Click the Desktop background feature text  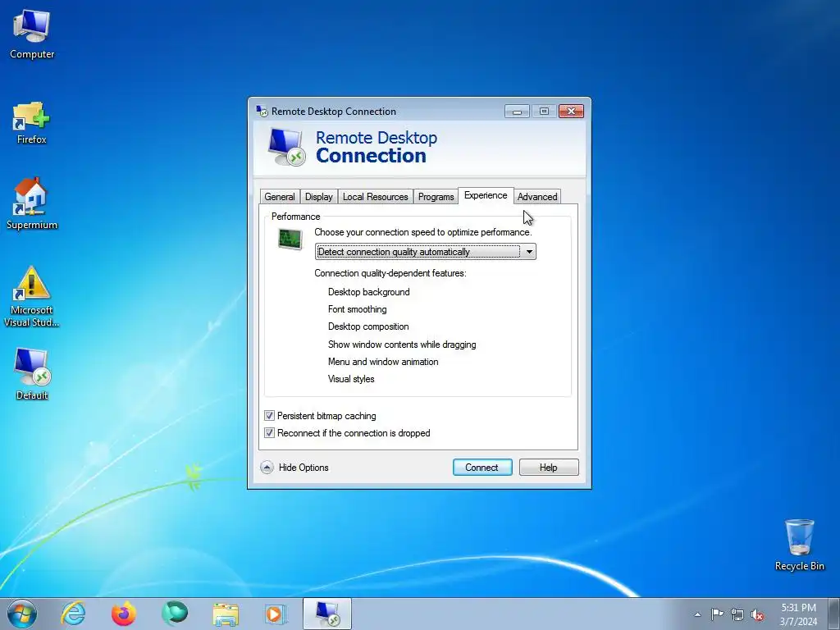pyautogui.click(x=368, y=292)
